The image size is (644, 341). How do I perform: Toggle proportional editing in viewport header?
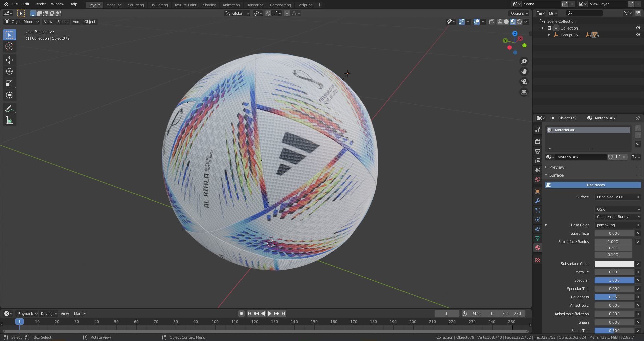point(287,13)
